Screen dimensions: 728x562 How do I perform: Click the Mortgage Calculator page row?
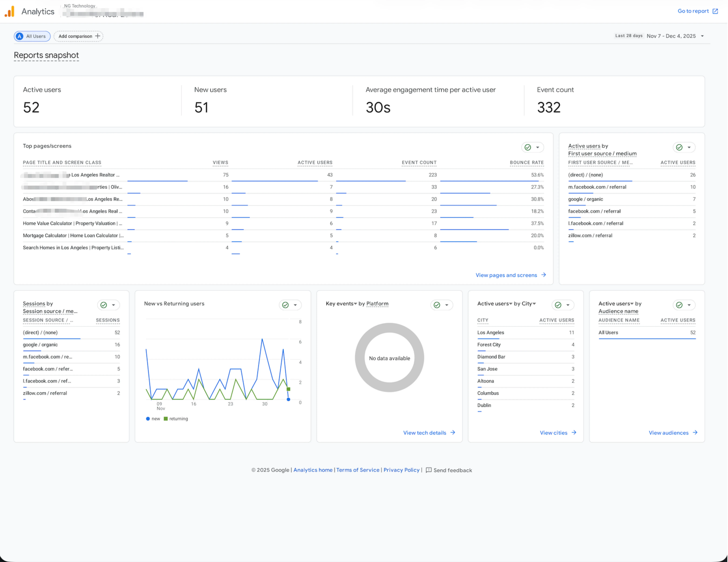coord(283,236)
